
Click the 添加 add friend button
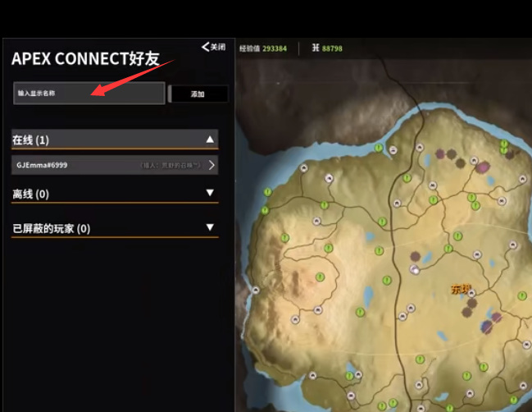199,94
